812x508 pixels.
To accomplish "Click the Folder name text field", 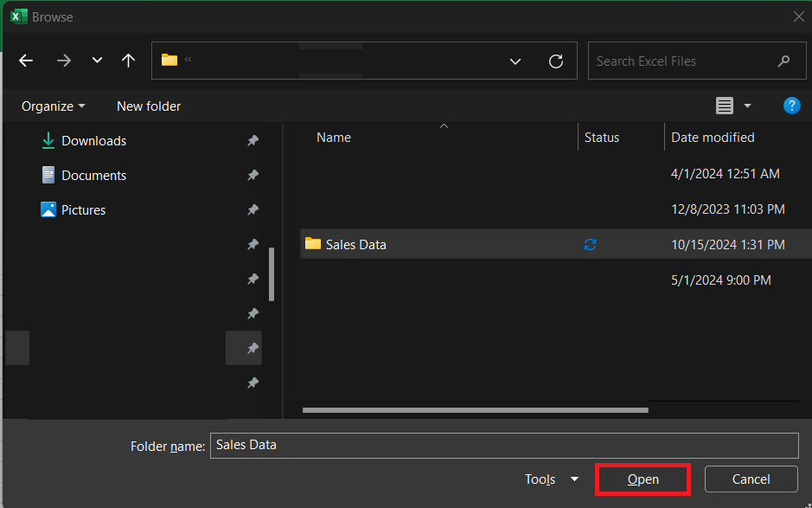I will pyautogui.click(x=504, y=446).
